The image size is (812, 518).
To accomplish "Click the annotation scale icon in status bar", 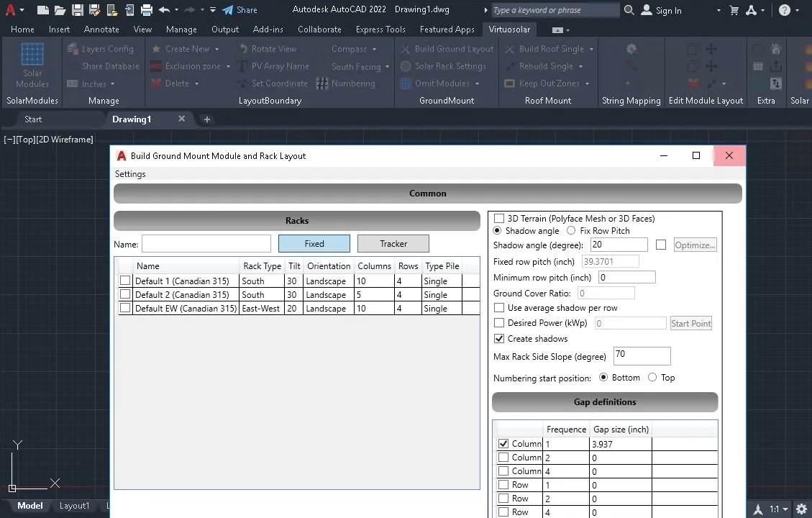I will (x=758, y=509).
